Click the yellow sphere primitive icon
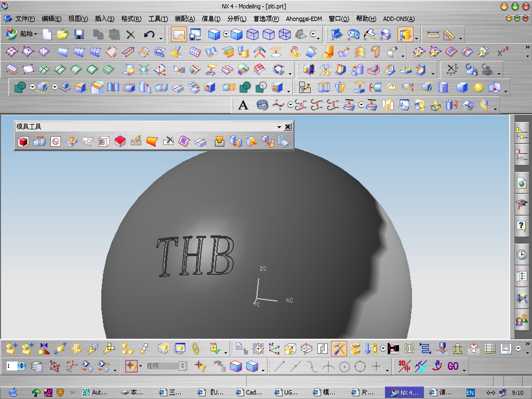Screen dimensions: 532x399 click(478, 87)
